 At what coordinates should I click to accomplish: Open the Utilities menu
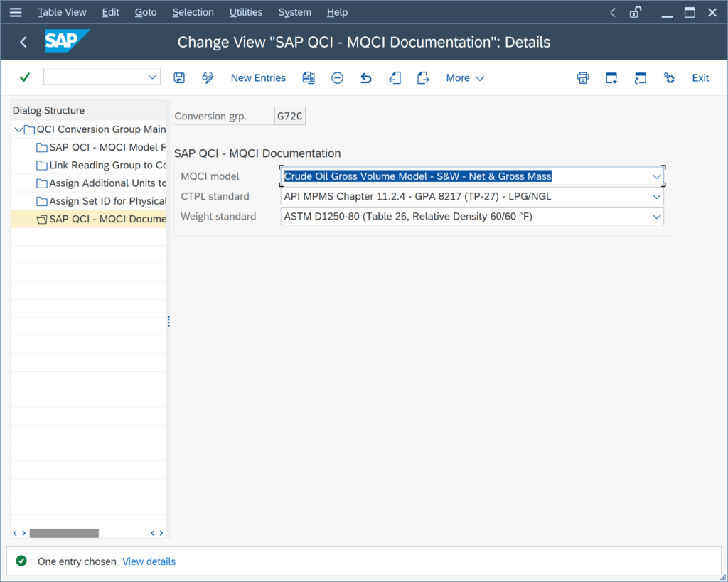246,13
